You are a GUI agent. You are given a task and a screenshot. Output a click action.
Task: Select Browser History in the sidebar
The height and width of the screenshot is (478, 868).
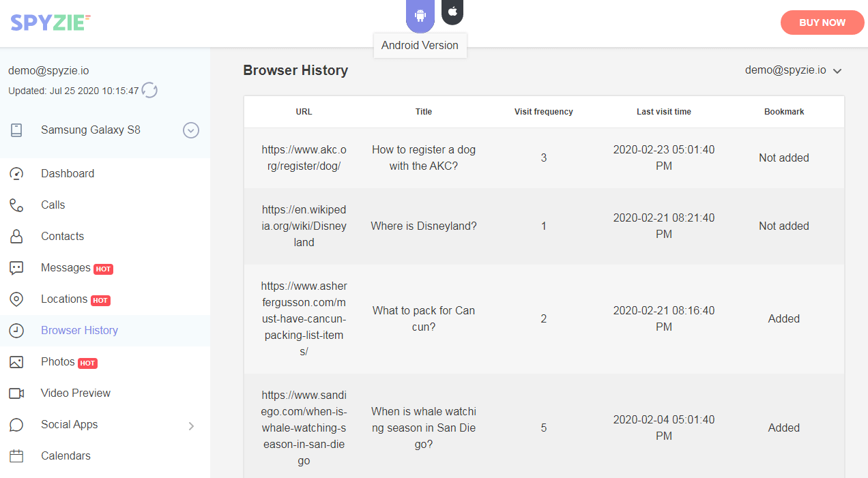79,330
